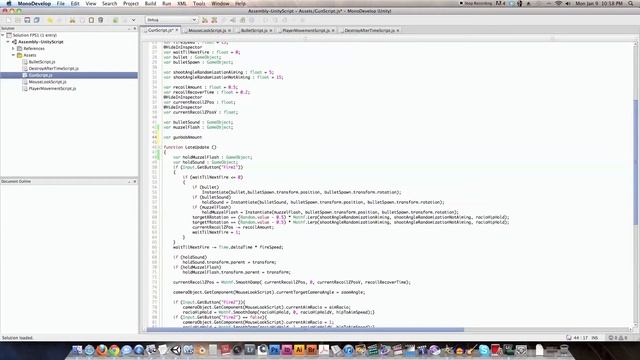Select PlayerMovementScript.js in the solution tree
The height and width of the screenshot is (360, 640).
[52, 89]
